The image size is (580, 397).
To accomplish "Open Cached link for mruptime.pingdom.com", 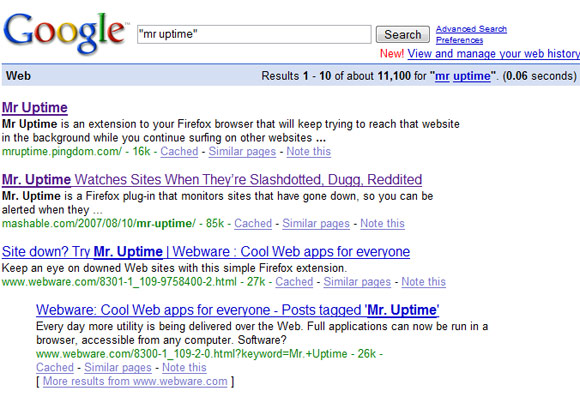I will click(179, 151).
